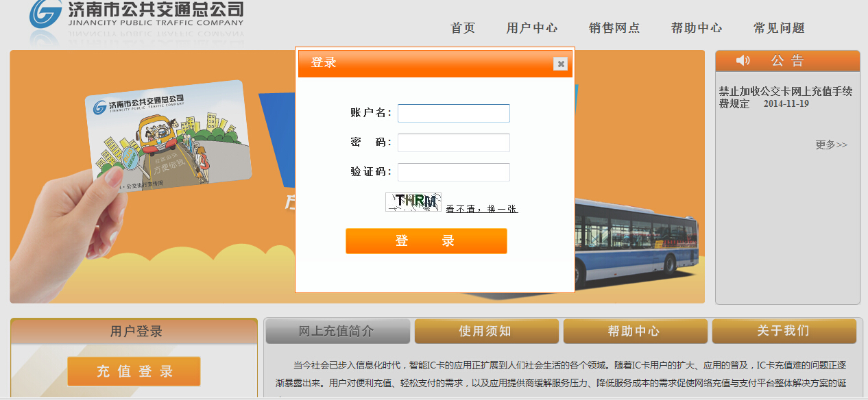Image resolution: width=868 pixels, height=400 pixels.
Task: Click the 验证码 captcha input field
Action: tap(453, 172)
